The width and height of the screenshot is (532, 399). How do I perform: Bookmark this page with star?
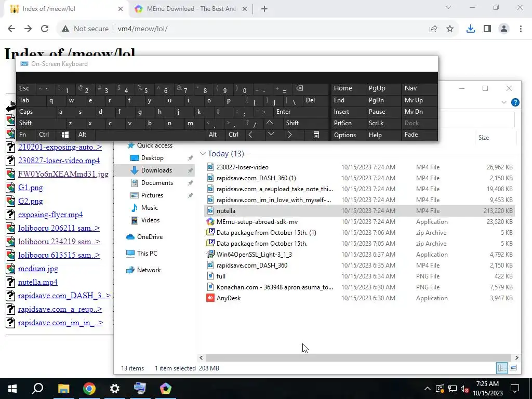tap(450, 29)
